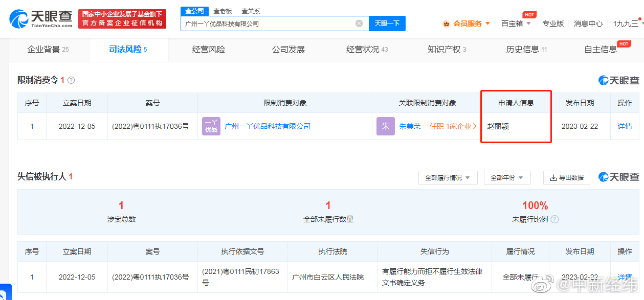Click the blue floating widget at left edge

point(5,292)
